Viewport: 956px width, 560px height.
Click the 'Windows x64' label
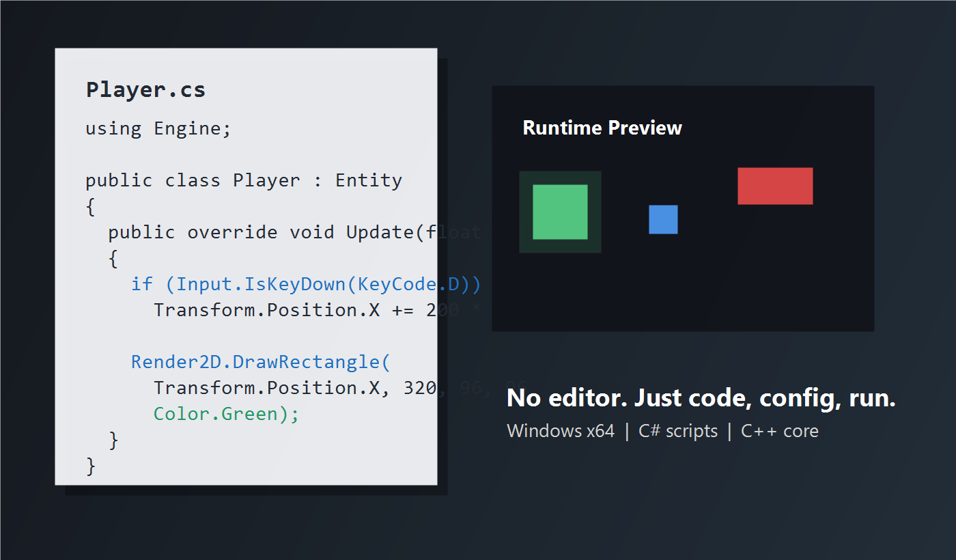tap(561, 431)
